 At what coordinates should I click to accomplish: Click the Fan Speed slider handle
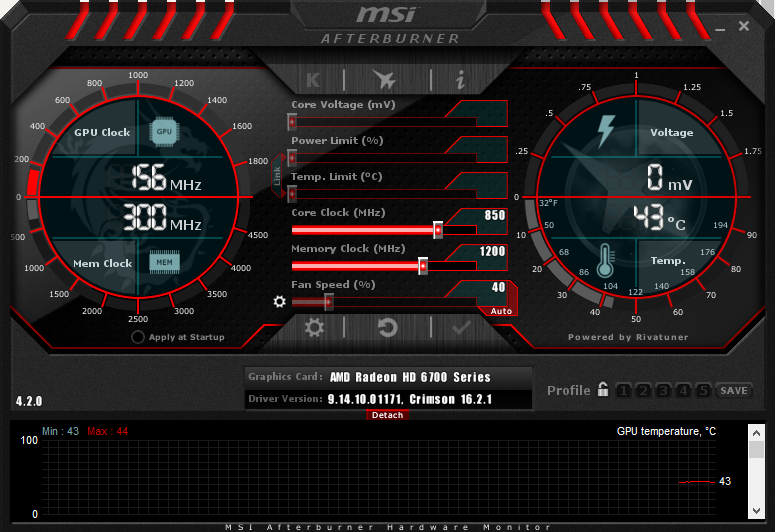tap(329, 302)
